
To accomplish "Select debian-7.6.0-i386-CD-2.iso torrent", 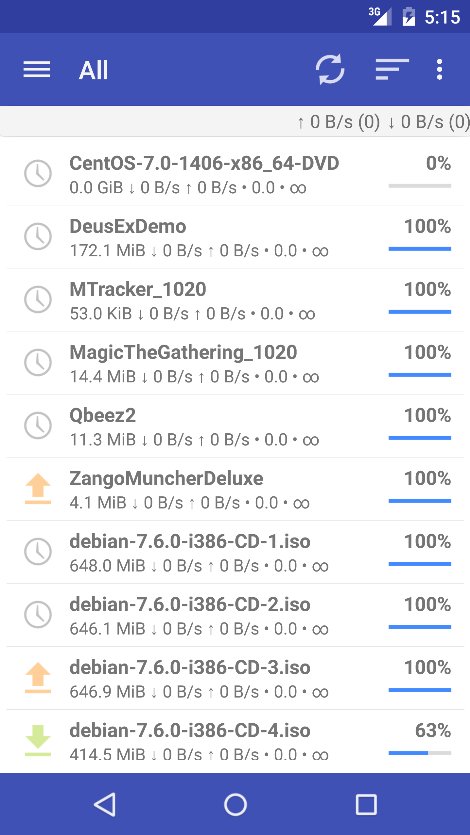I will click(235, 615).
